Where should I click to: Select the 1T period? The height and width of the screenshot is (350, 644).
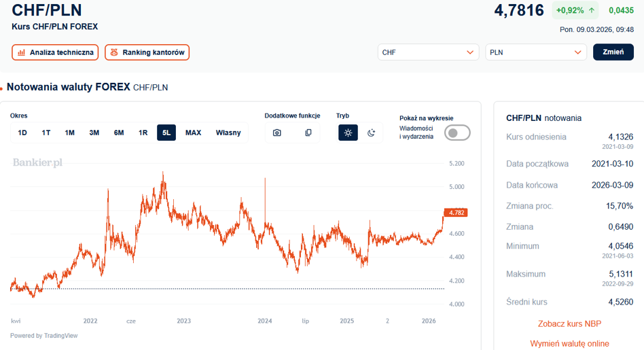click(x=46, y=133)
